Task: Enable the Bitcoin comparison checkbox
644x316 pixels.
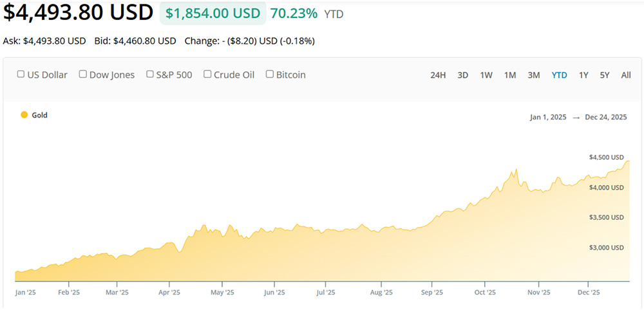Action: coord(270,74)
